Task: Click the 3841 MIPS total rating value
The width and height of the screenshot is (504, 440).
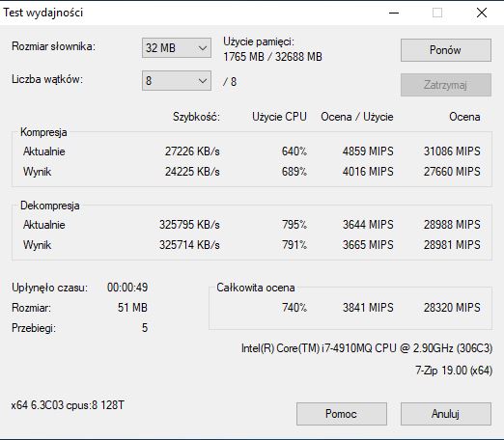Action: tap(368, 308)
